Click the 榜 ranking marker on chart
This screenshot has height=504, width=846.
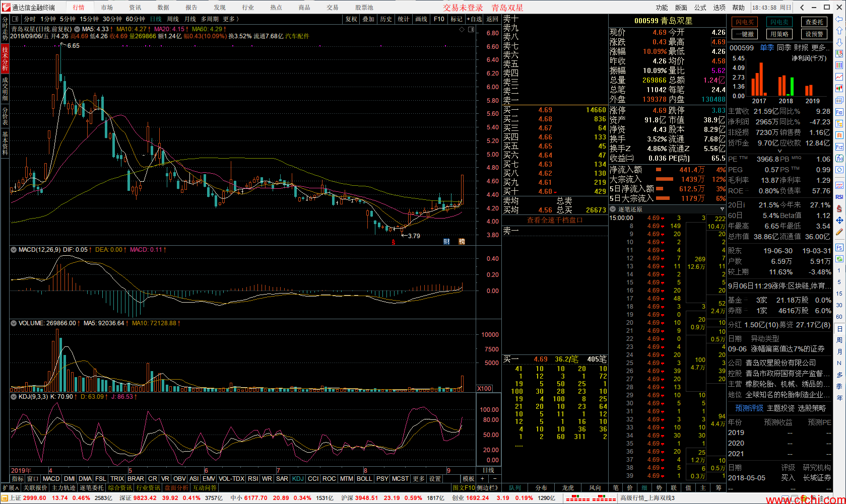pyautogui.click(x=462, y=242)
